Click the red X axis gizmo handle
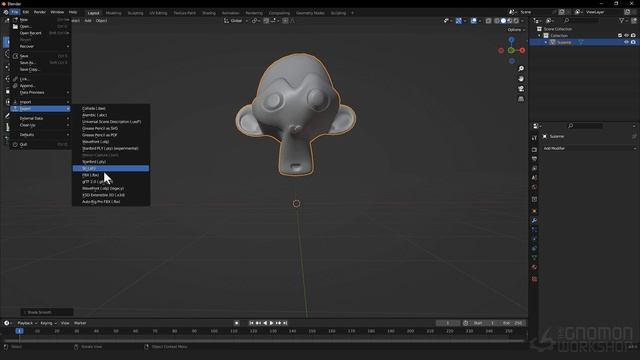The height and width of the screenshot is (360, 640). 522,51
